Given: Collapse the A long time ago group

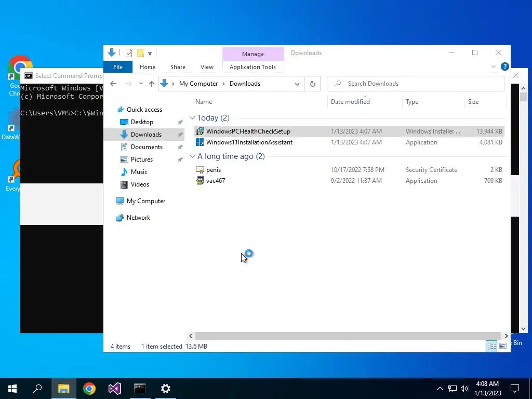Looking at the screenshot, I should click(x=192, y=156).
